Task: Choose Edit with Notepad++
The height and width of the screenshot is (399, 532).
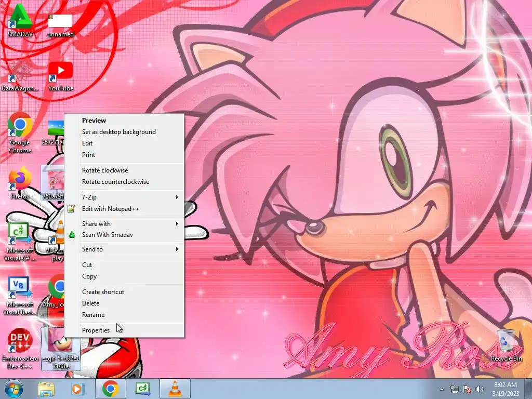Action: 124,209
